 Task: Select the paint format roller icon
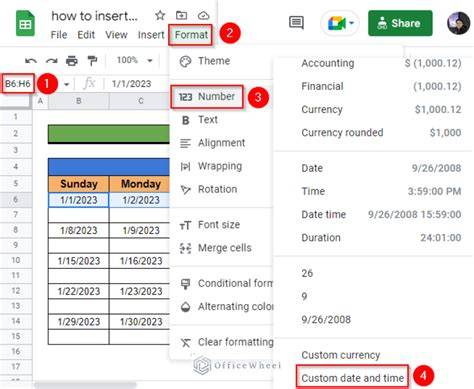tap(92, 61)
